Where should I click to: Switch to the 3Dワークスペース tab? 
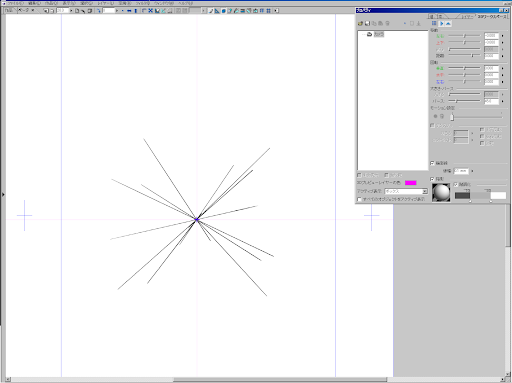click(x=492, y=16)
